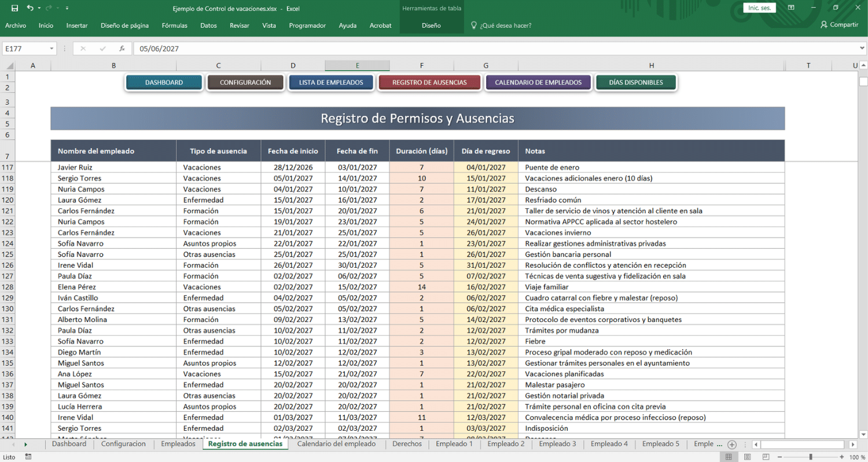Open ribbon display options icon
This screenshot has height=462, width=868.
792,8
